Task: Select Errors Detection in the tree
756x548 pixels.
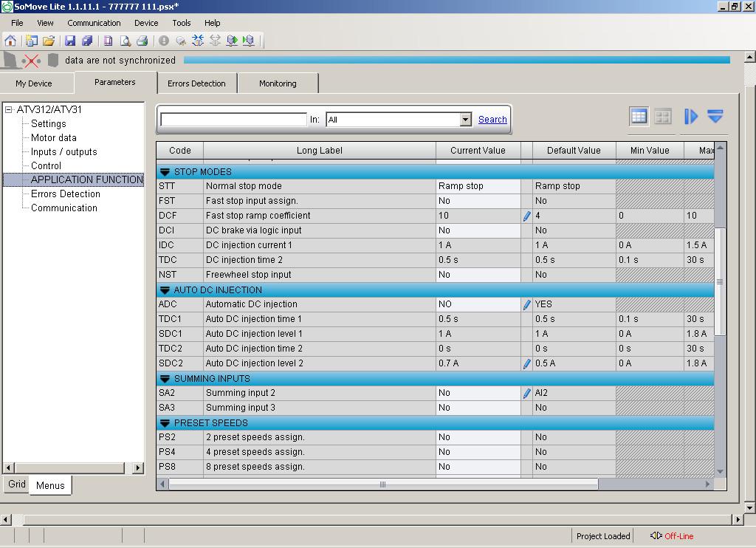Action: (66, 193)
